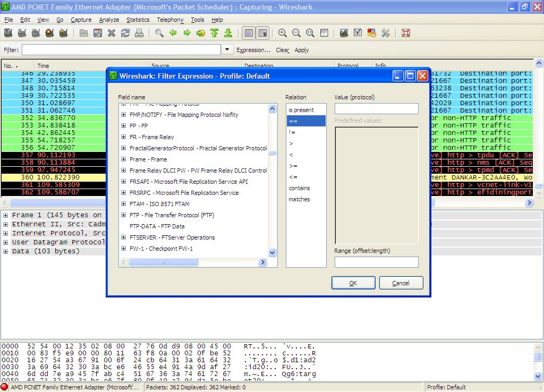
Task: Open the Tools menu
Action: click(x=198, y=20)
